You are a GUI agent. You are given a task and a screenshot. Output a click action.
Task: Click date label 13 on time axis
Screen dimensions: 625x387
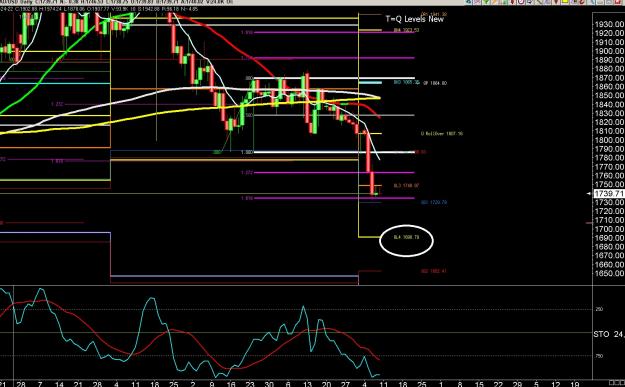(307, 384)
